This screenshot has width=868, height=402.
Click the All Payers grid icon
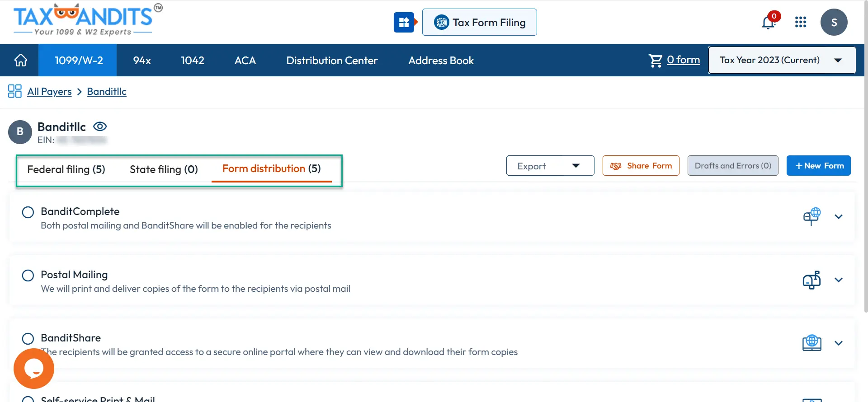[15, 91]
